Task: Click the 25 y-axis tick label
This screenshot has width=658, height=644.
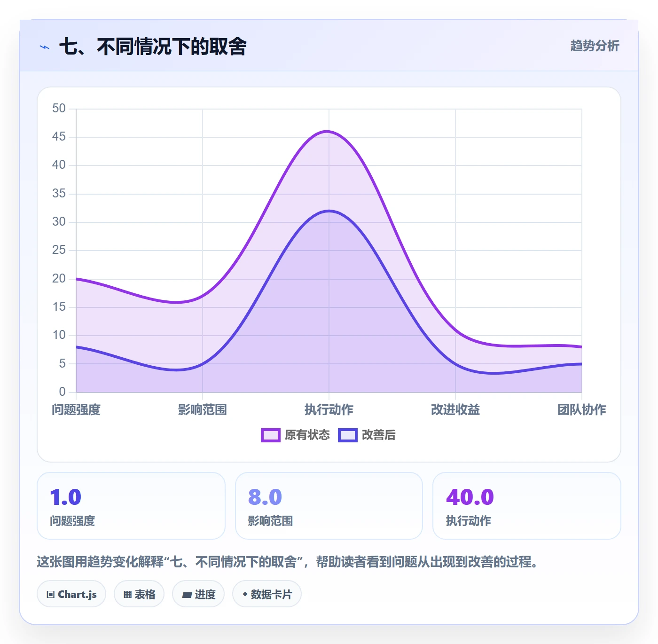Action: (59, 250)
